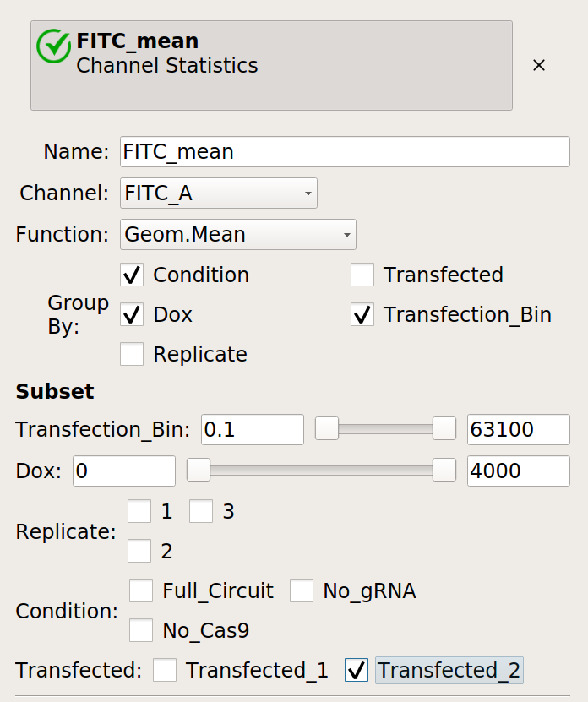Uncheck the Dox group-by checkbox

(x=132, y=314)
